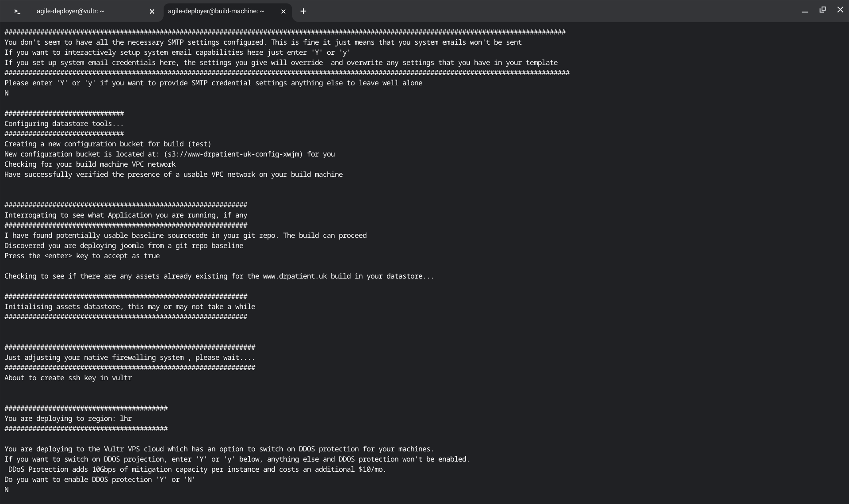This screenshot has height=504, width=849.
Task: Click the 'Press the <enter> key' line
Action: tap(82, 256)
